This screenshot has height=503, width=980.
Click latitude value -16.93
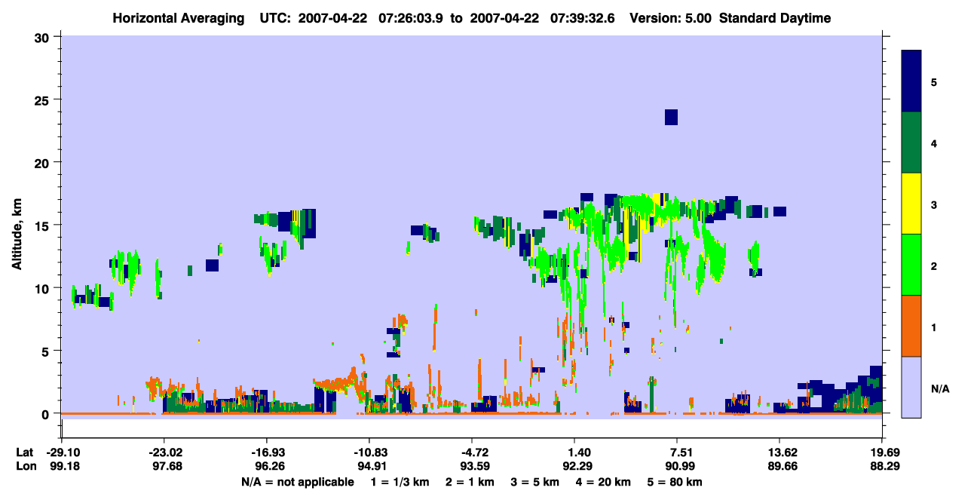point(266,452)
